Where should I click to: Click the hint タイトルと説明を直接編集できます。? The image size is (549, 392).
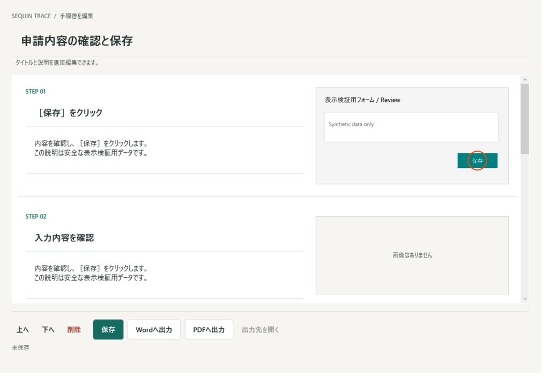(58, 63)
